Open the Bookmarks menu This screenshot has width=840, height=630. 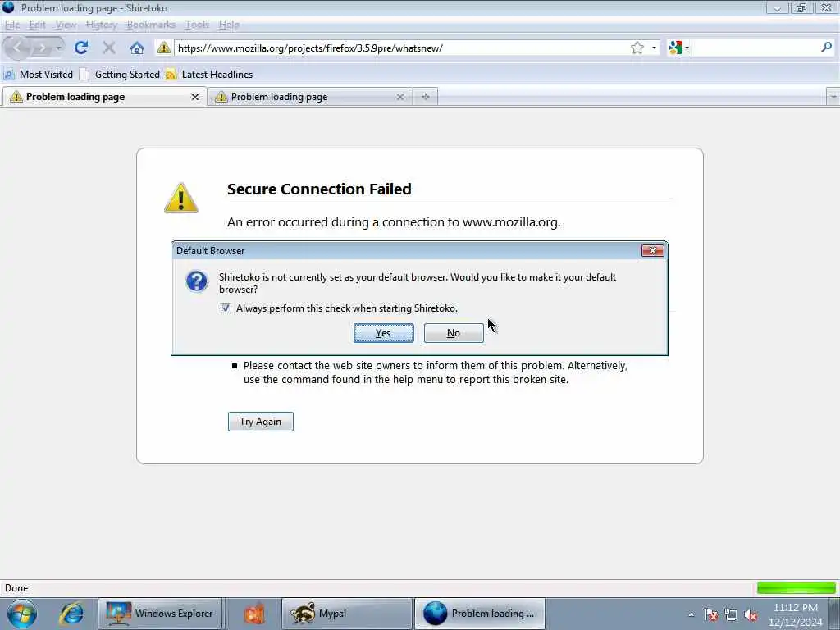click(151, 25)
